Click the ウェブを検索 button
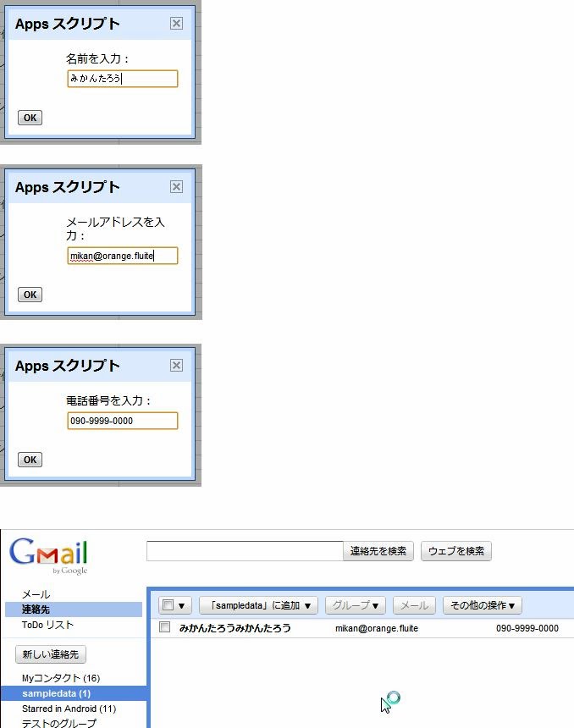 (455, 551)
